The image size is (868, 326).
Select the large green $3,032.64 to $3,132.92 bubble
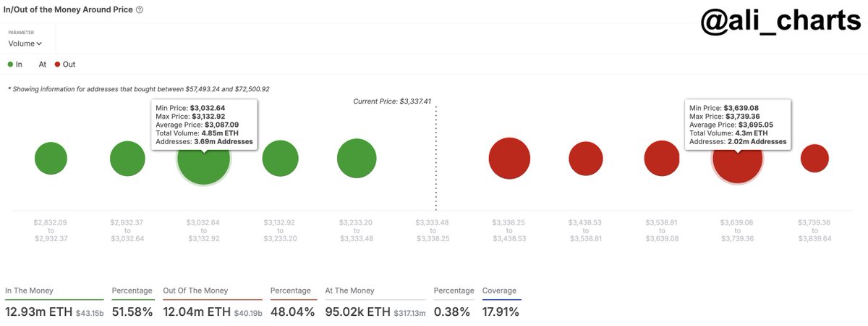coord(203,163)
